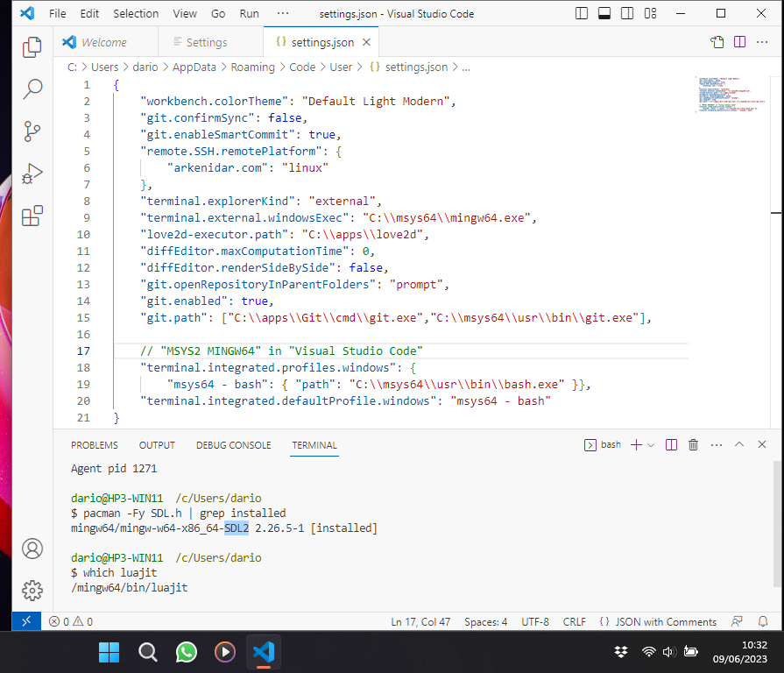This screenshot has width=784, height=673.
Task: Open the Search view in activity bar
Action: click(x=32, y=89)
